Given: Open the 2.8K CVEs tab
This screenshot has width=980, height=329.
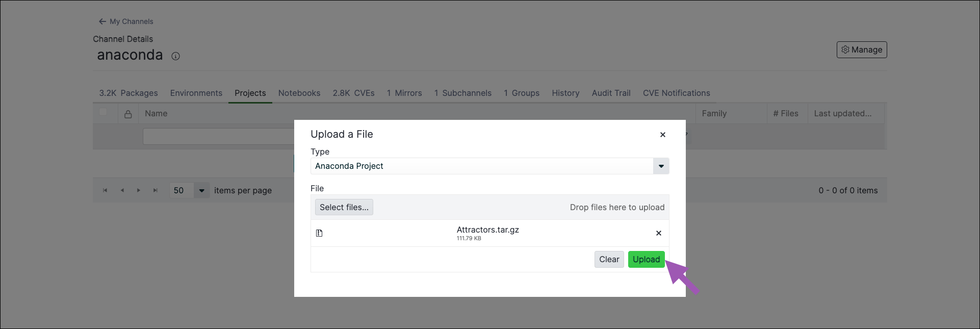Looking at the screenshot, I should 354,93.
